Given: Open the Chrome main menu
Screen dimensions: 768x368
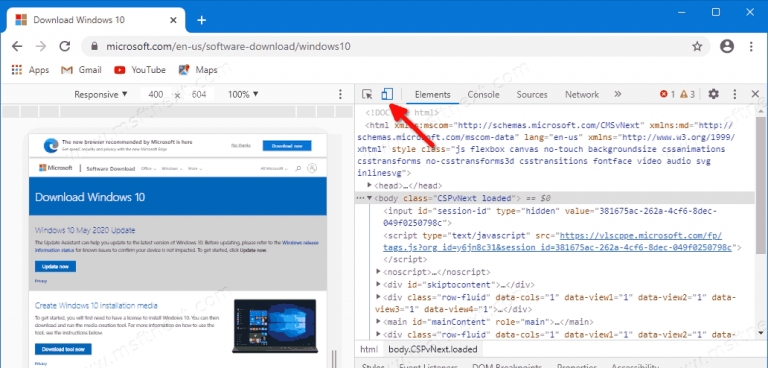Looking at the screenshot, I should point(751,47).
